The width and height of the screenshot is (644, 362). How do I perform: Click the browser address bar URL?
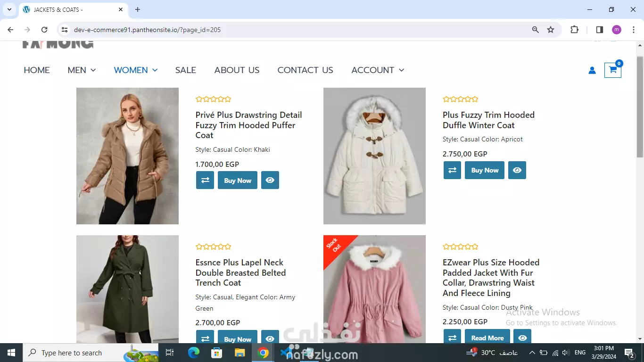[147, 30]
